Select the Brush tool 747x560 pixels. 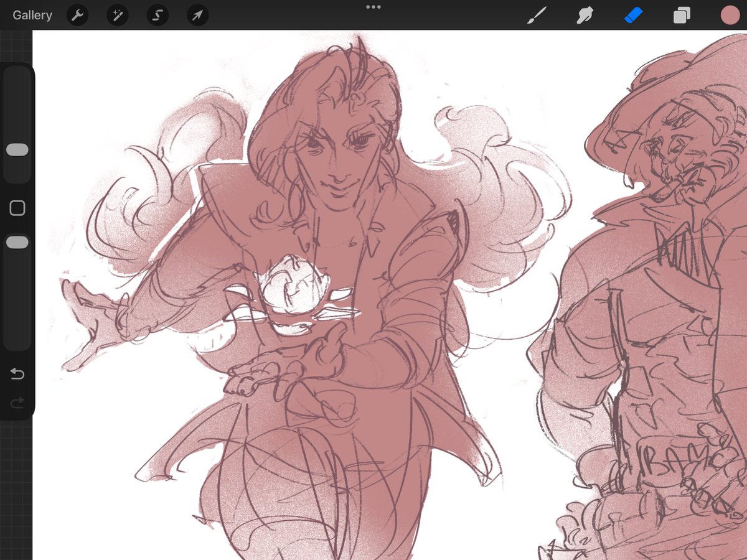coord(536,16)
